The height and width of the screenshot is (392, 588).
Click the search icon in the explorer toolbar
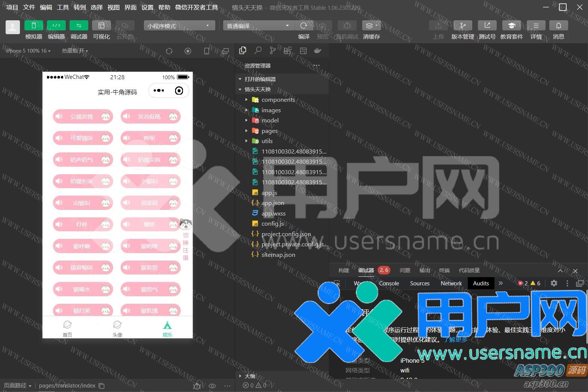(258, 51)
